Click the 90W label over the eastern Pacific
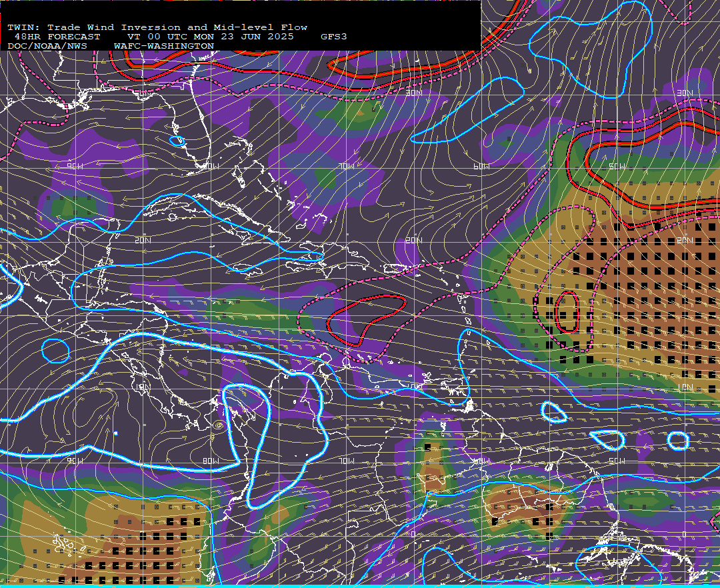 (75, 461)
